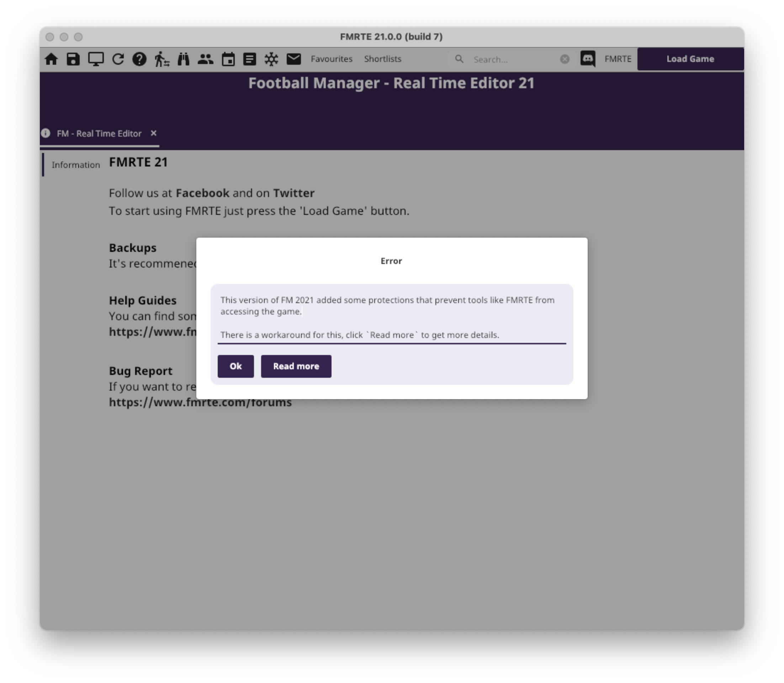Click the person transfer icon
This screenshot has width=784, height=683.
coord(161,59)
